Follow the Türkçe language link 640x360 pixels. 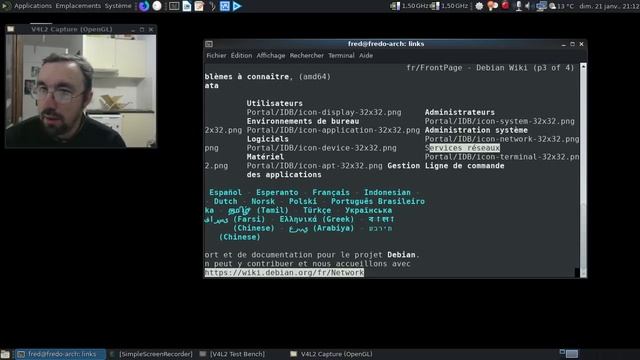click(x=317, y=210)
